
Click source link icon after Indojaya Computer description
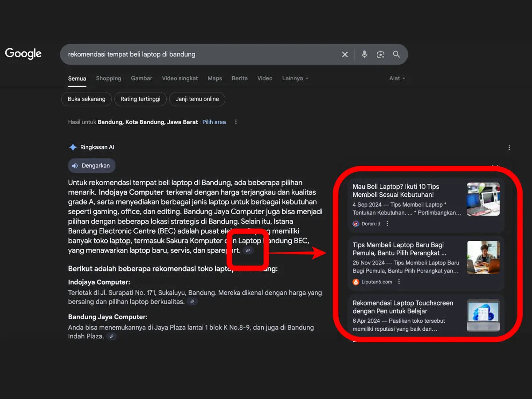(x=192, y=301)
